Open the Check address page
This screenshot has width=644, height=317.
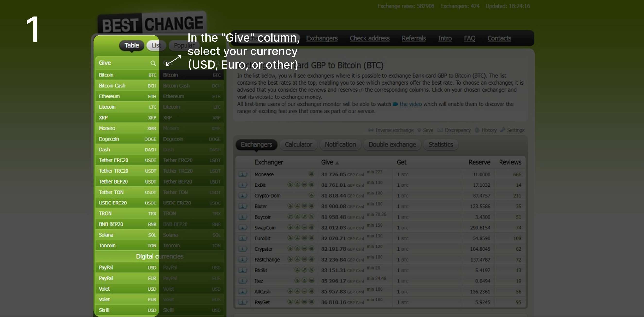[370, 38]
